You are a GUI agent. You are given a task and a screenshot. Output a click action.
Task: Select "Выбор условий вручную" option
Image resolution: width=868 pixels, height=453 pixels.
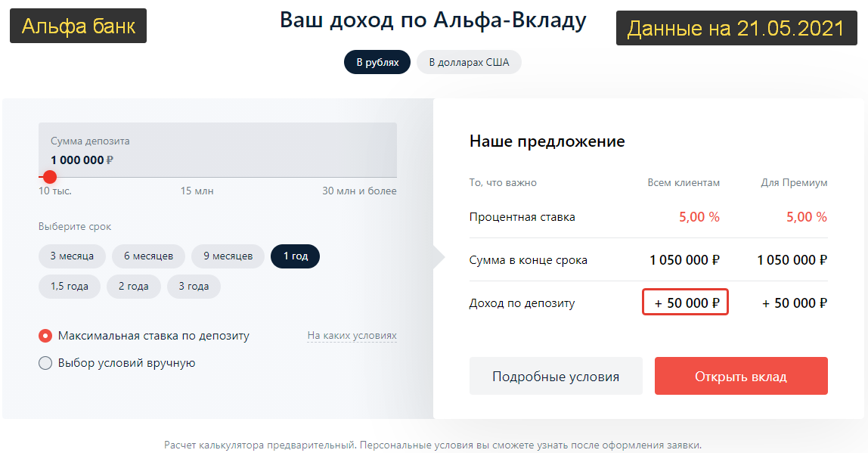pos(45,361)
